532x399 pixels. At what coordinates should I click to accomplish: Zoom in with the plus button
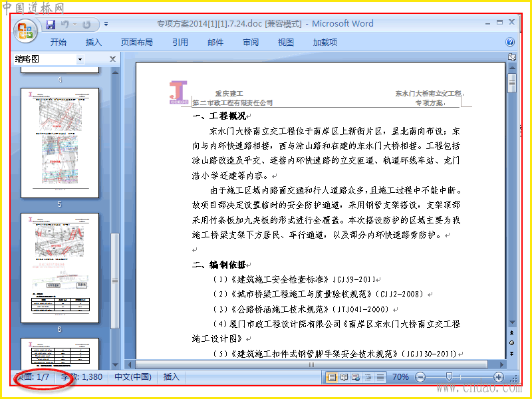click(x=498, y=377)
